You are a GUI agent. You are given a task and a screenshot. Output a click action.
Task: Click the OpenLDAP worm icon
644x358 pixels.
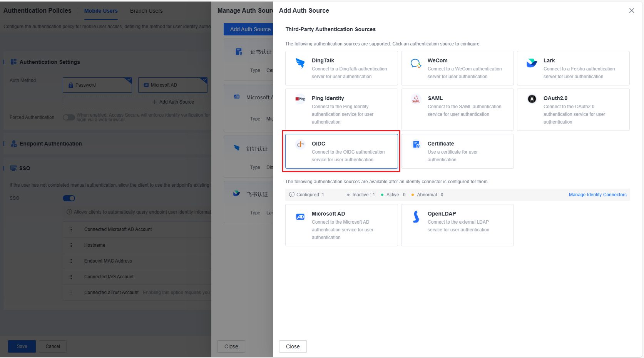416,217
